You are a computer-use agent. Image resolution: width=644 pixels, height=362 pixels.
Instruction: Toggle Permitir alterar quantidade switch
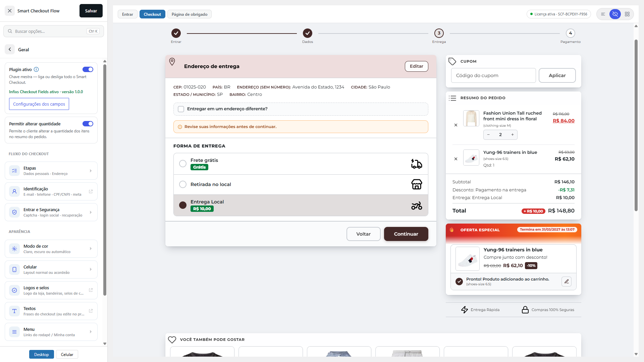pyautogui.click(x=88, y=124)
